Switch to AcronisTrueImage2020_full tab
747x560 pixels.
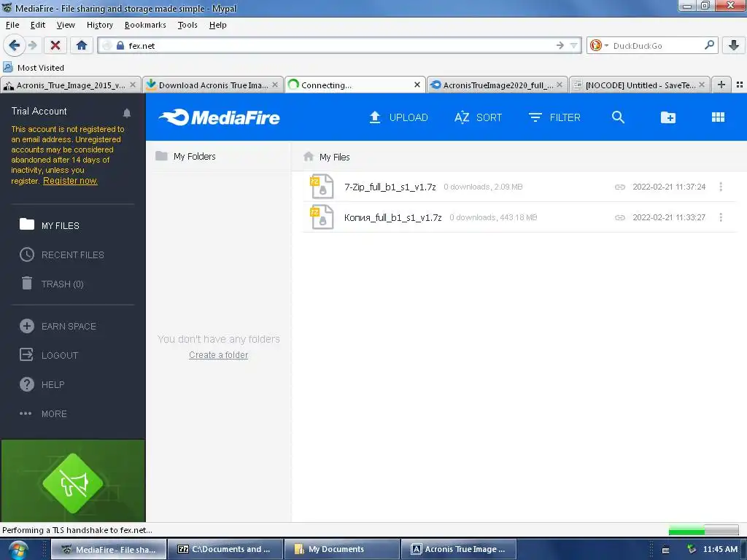(x=498, y=85)
